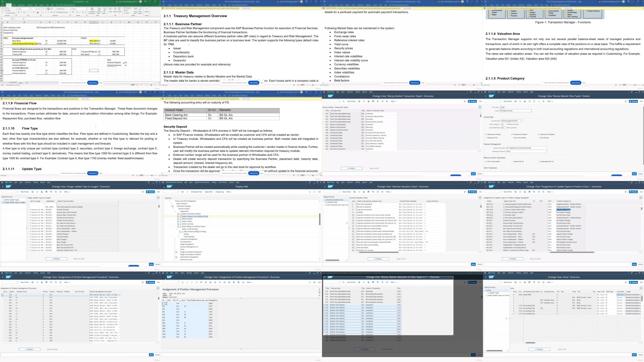Screen dimensions: 644x362
Task: Open Payment Request dropdown
Action: coord(527,148)
